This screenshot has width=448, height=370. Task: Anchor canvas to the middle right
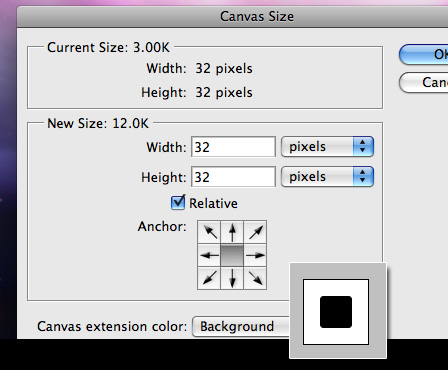(255, 255)
